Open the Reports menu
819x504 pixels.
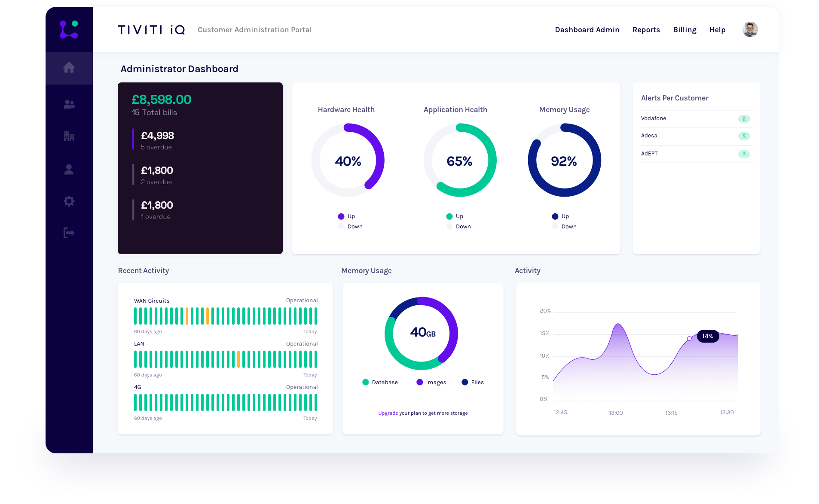(646, 30)
